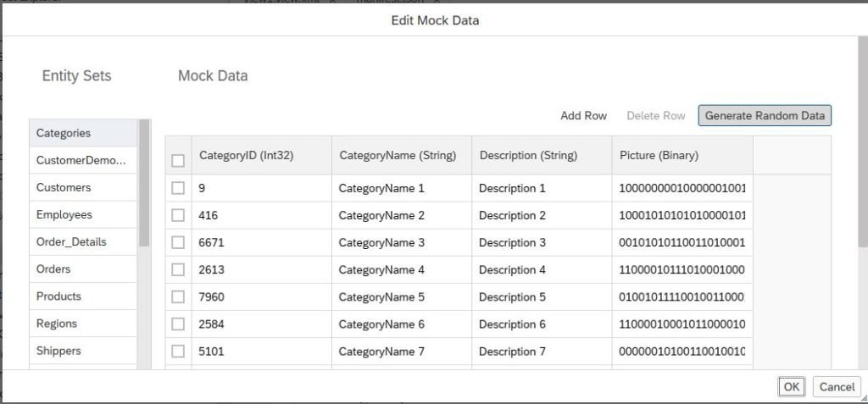This screenshot has height=404, width=868.
Task: Select Shippers entity set
Action: (83, 350)
